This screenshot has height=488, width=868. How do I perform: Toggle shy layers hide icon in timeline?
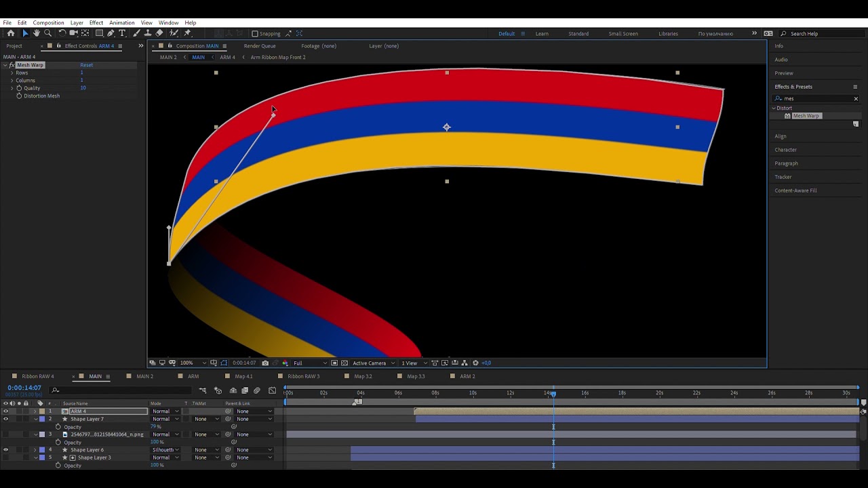pyautogui.click(x=233, y=390)
